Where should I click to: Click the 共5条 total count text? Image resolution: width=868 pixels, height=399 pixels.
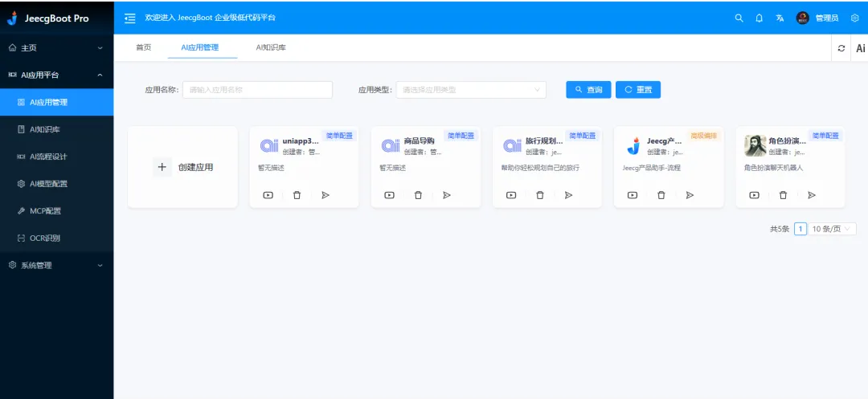[x=780, y=229]
